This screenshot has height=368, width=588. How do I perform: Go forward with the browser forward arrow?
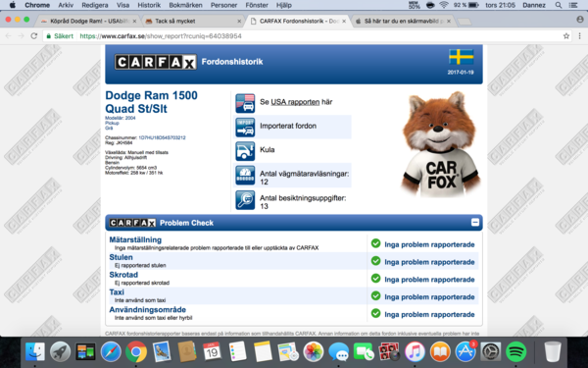click(x=21, y=36)
